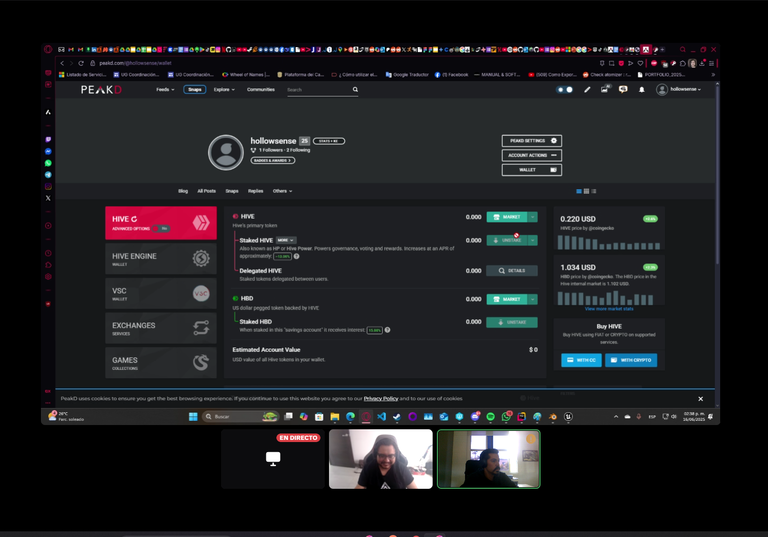Open the Games collections
The image size is (768, 537).
tap(161, 363)
